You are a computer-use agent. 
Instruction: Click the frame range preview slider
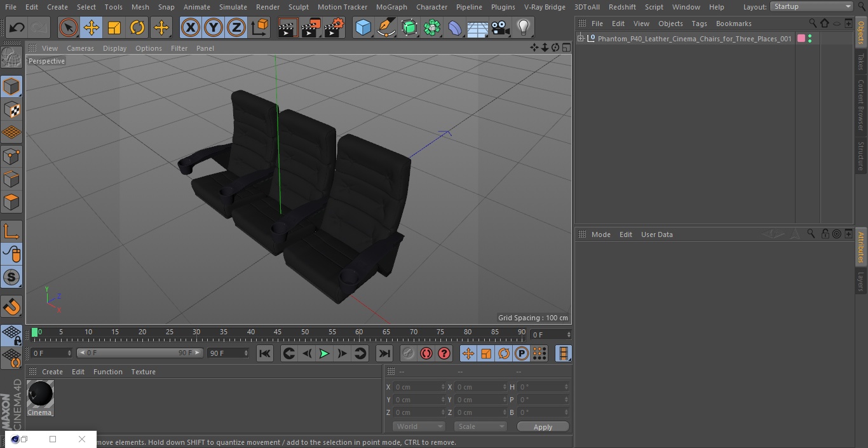[140, 353]
